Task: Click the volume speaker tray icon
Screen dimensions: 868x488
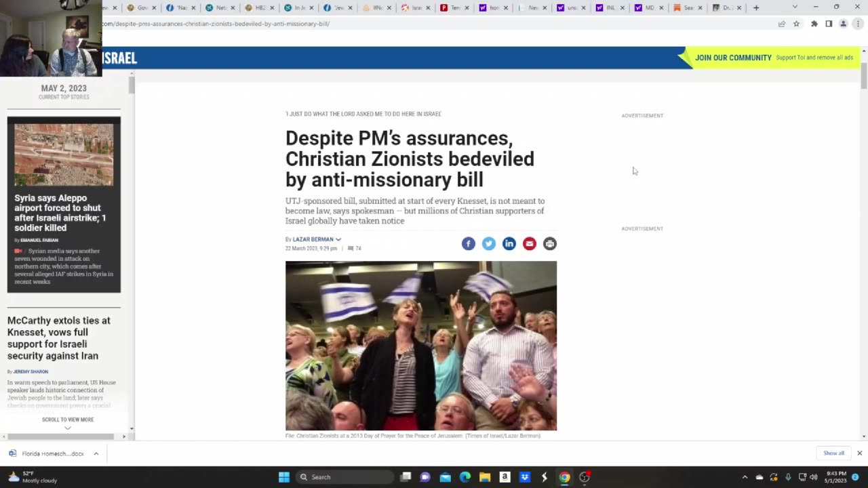Action: pyautogui.click(x=814, y=477)
